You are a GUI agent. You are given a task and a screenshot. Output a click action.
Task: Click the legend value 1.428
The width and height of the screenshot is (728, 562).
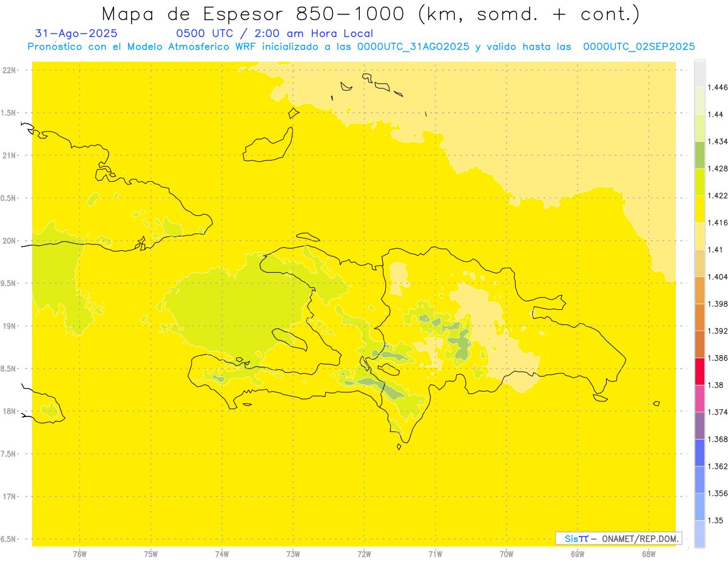coord(719,169)
